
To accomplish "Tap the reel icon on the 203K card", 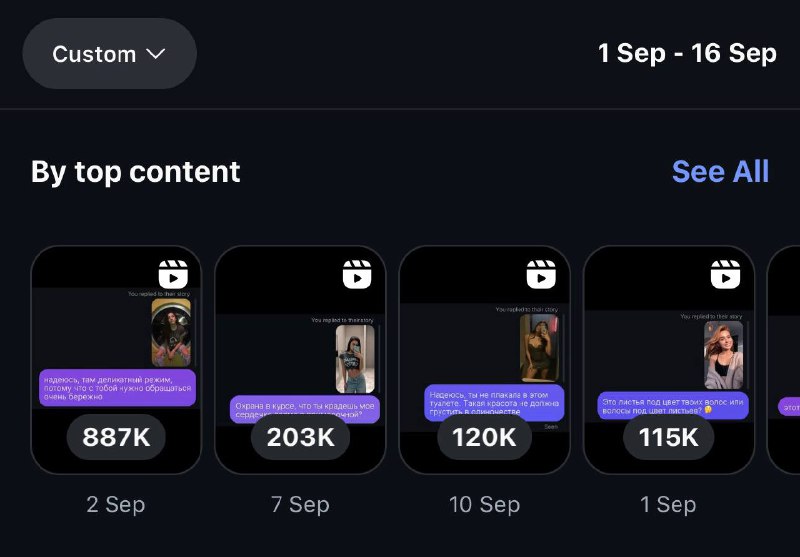I will [357, 274].
